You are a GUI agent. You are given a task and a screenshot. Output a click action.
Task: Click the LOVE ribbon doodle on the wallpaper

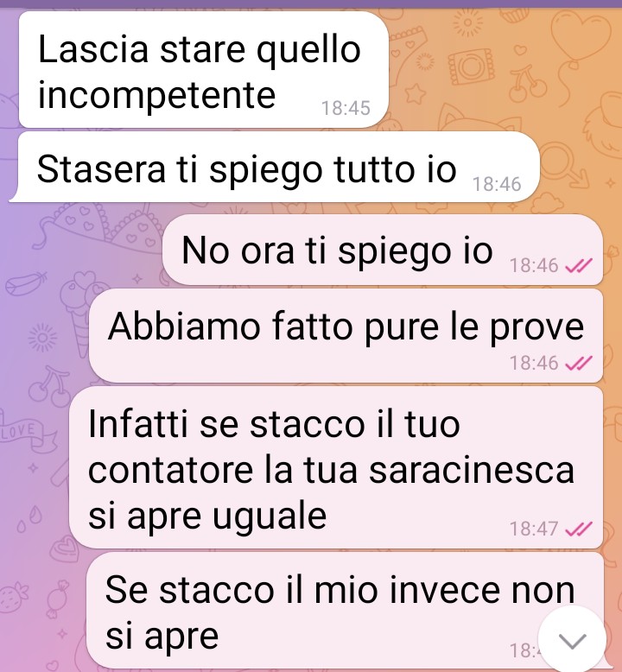[27, 434]
